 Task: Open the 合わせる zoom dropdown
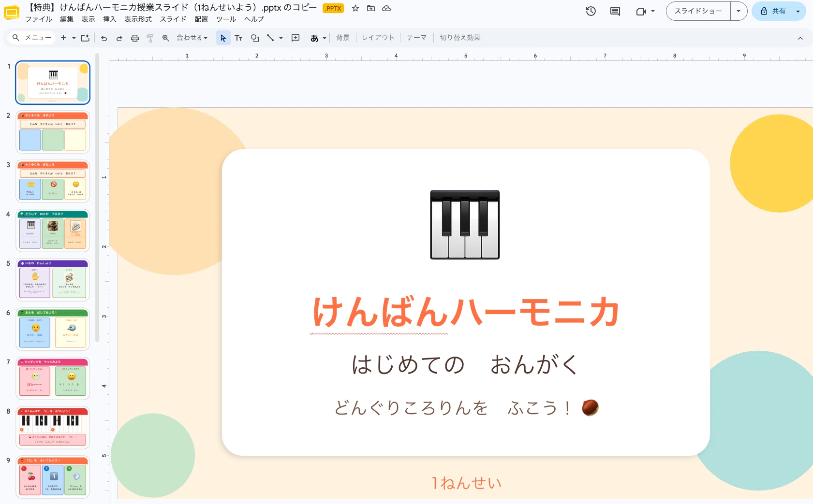pos(192,38)
